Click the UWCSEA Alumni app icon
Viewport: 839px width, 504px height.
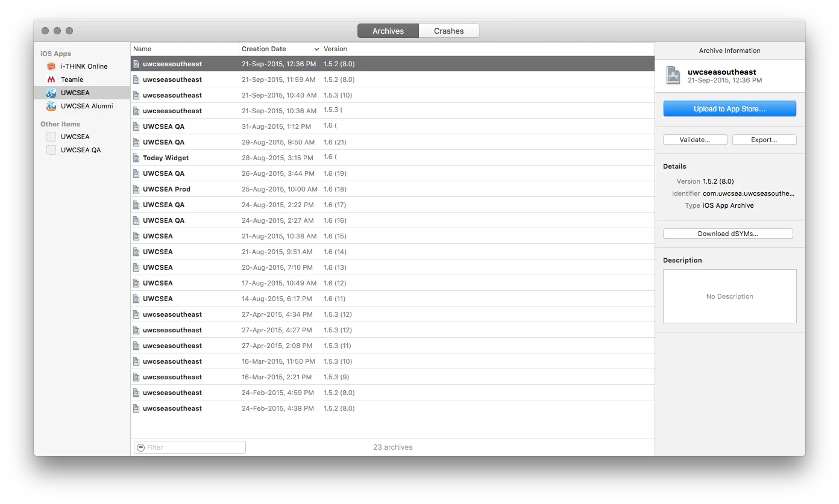click(x=51, y=106)
